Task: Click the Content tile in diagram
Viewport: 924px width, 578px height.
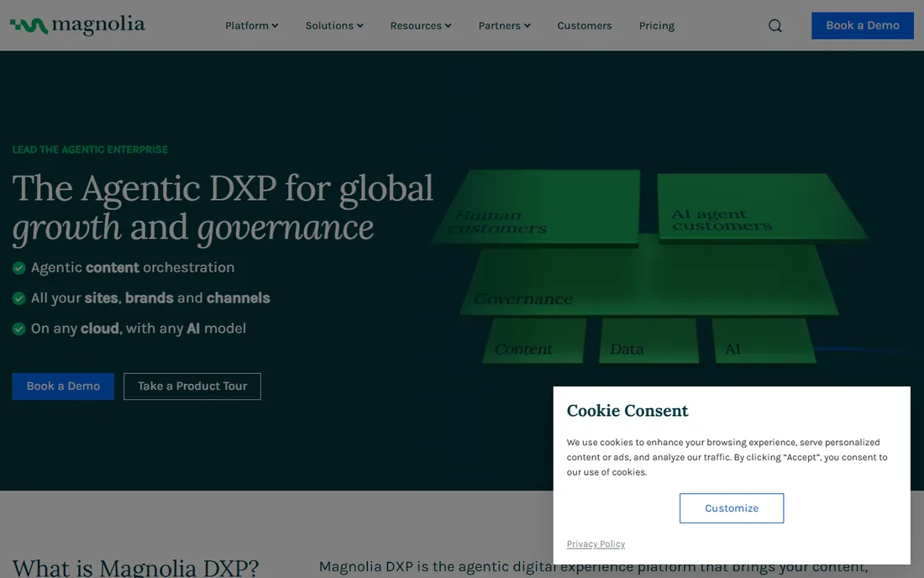Action: pos(534,340)
